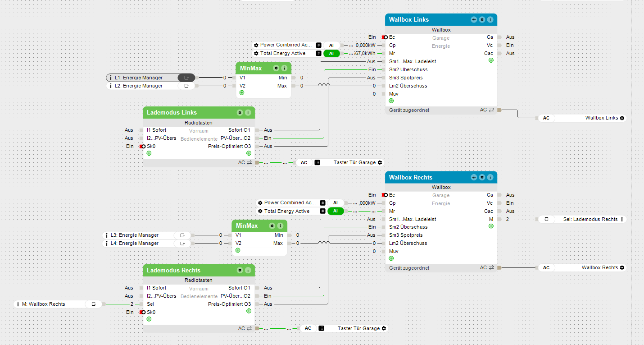Show info for the MinMax block fed by L1
Image resolution: width=644 pixels, height=345 pixels.
pyautogui.click(x=284, y=68)
